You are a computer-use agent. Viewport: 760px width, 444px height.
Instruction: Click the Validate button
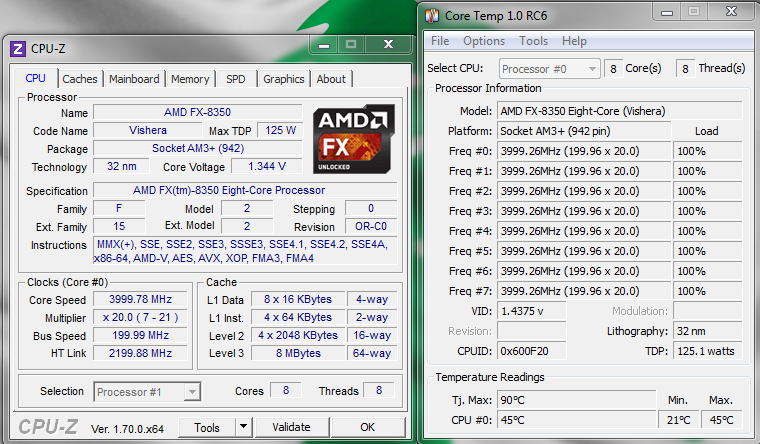(x=291, y=427)
